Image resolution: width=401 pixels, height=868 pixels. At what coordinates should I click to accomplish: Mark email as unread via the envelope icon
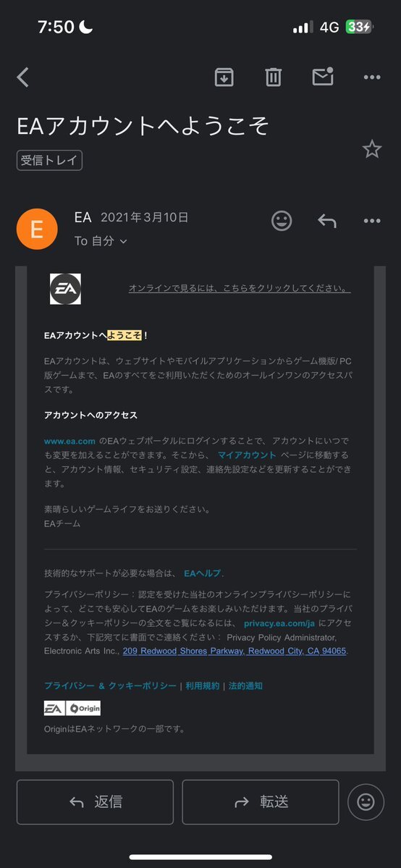click(x=323, y=77)
